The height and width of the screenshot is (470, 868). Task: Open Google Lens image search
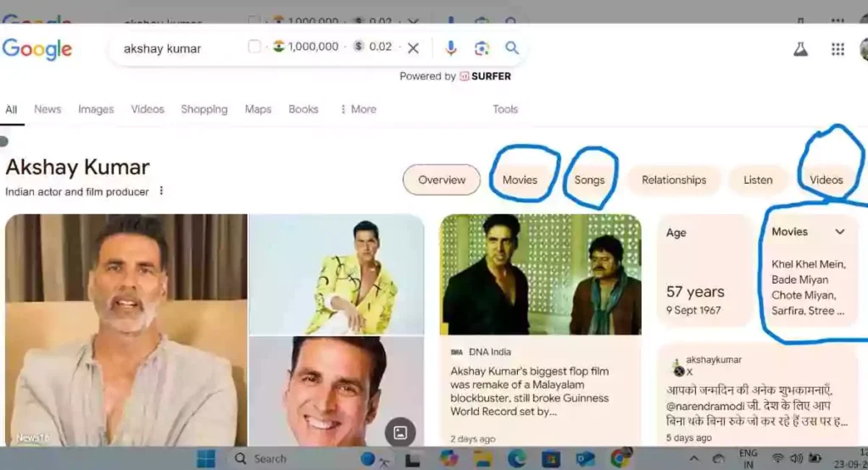481,48
